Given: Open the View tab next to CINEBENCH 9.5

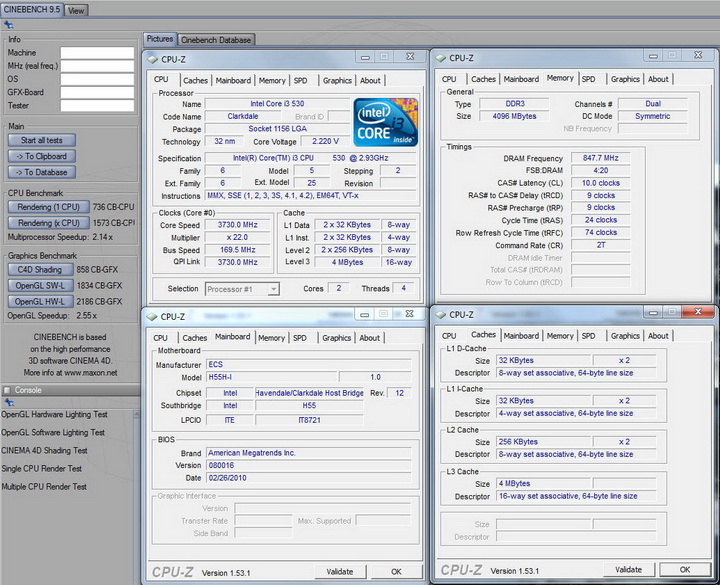Looking at the screenshot, I should (x=76, y=10).
